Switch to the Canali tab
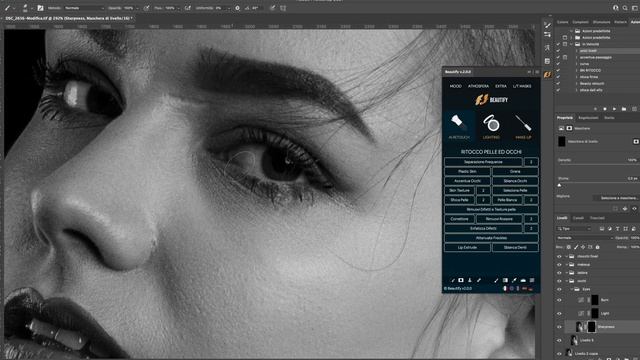The height and width of the screenshot is (360, 640). 578,218
